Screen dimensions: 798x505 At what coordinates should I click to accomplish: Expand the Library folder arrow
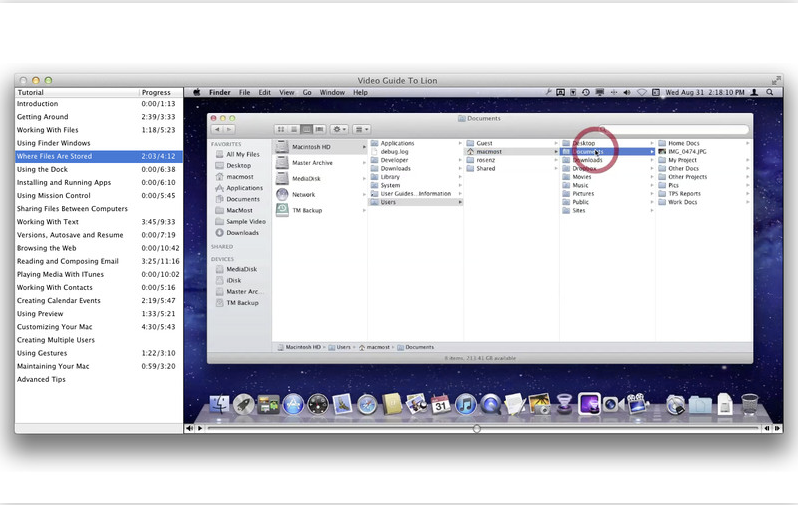pos(460,177)
